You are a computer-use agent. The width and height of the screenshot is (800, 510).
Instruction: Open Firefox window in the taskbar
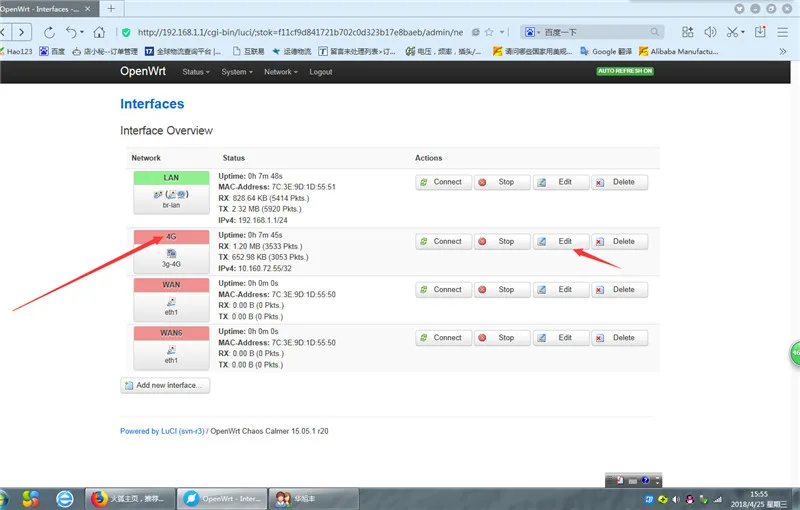(130, 498)
